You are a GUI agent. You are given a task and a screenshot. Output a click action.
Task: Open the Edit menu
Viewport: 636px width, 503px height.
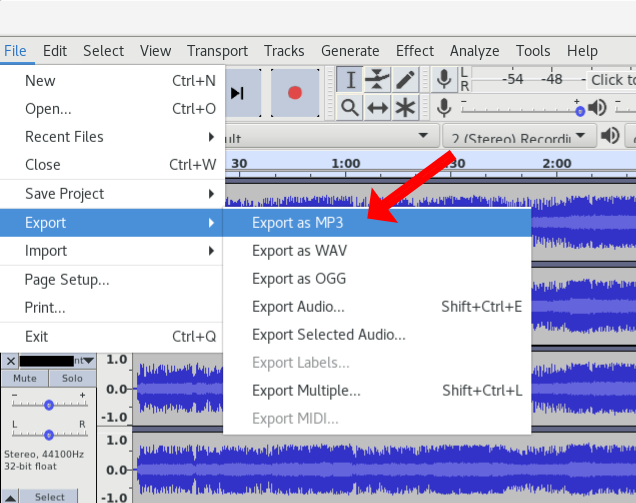tap(55, 51)
